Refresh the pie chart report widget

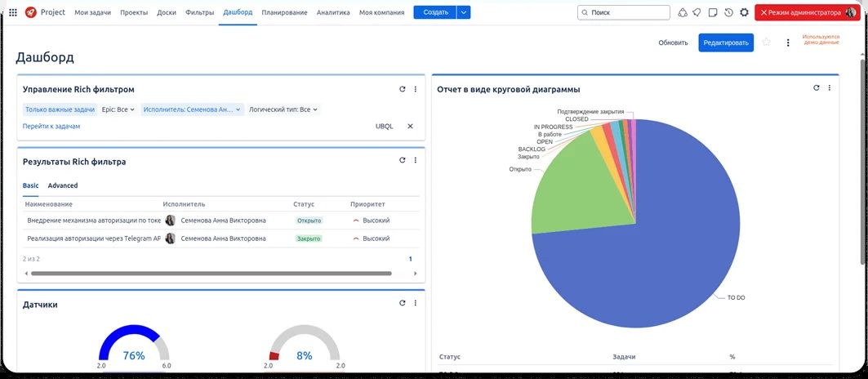pos(817,88)
